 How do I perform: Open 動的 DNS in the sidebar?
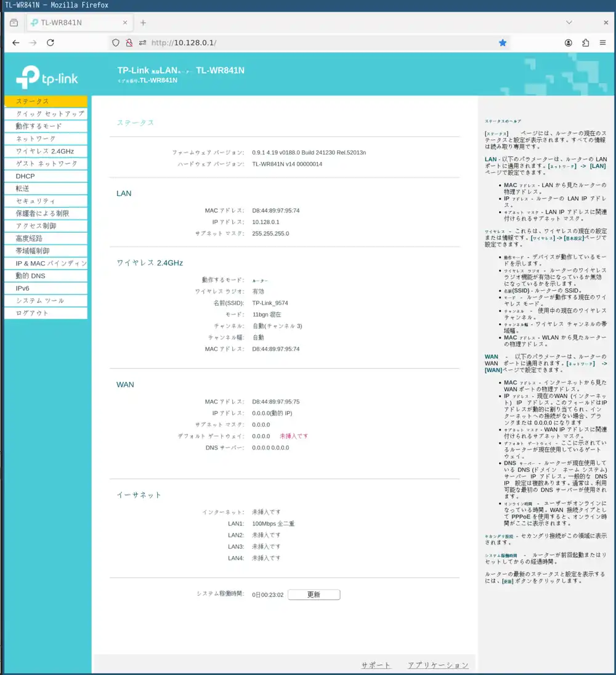coord(46,275)
